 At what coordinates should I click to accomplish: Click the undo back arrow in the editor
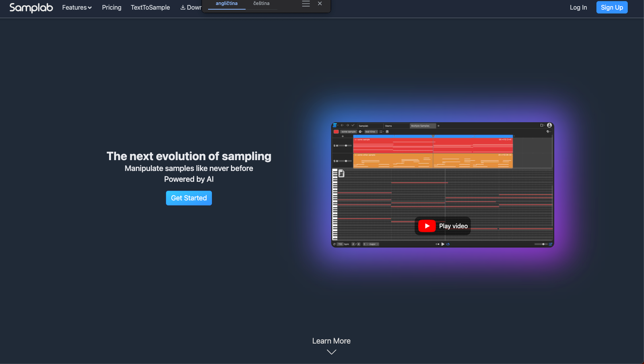tap(342, 126)
